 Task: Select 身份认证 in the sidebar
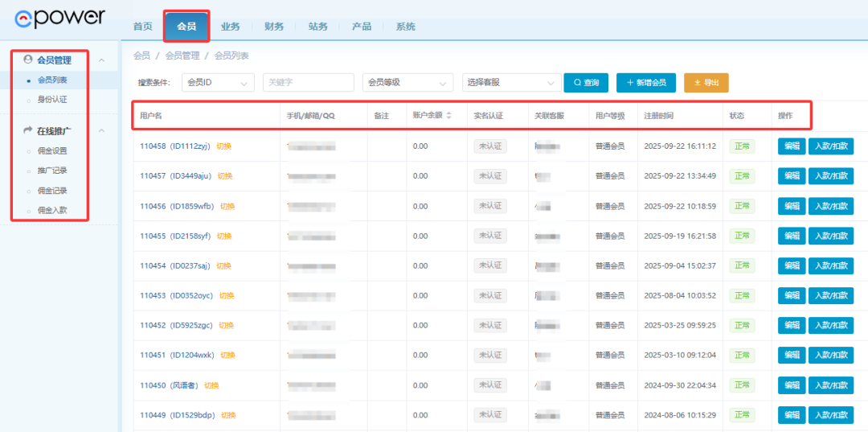[52, 100]
